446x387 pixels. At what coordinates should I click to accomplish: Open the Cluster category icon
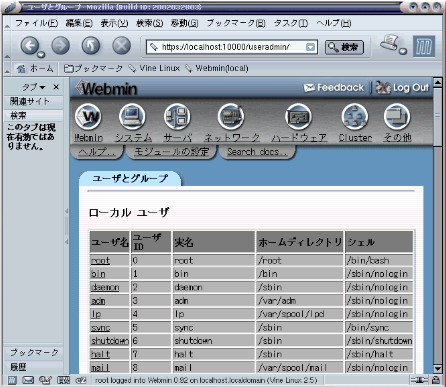(x=355, y=117)
